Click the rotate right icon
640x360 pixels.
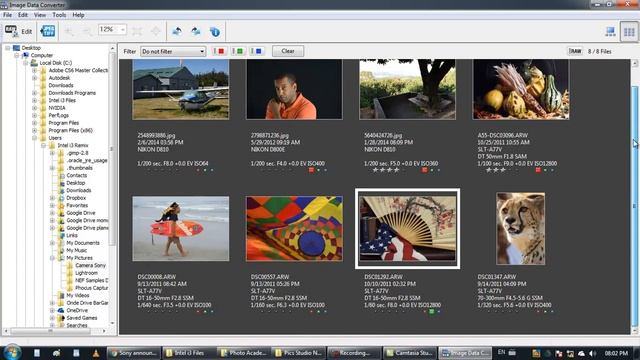[x=196, y=31]
